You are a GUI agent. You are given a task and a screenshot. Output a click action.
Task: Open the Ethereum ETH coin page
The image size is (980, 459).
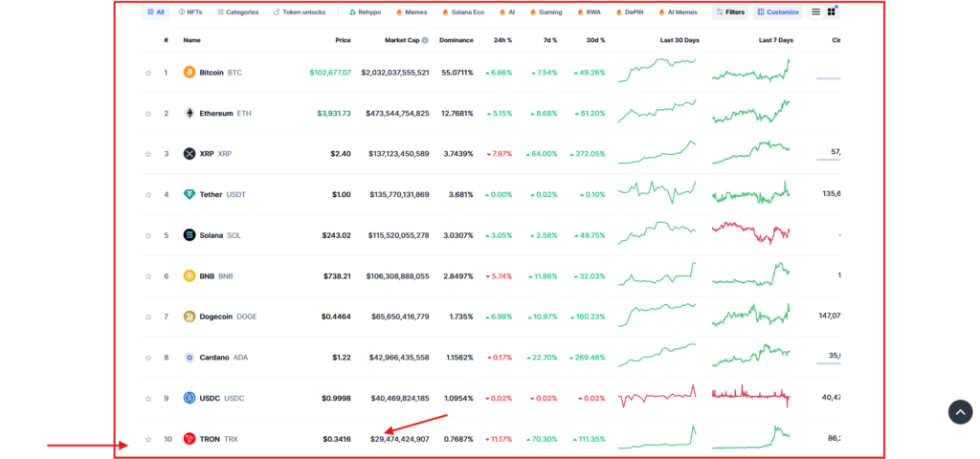(225, 113)
